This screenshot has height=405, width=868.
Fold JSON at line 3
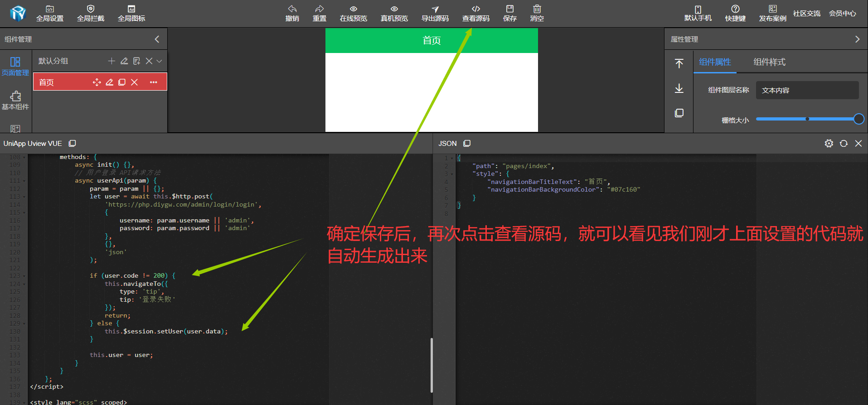point(451,174)
